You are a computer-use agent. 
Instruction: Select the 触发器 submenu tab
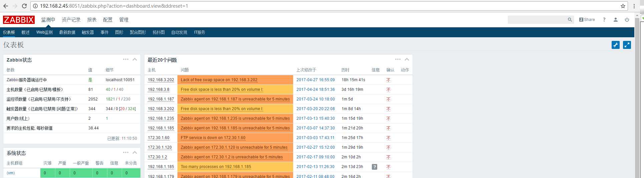tap(88, 32)
